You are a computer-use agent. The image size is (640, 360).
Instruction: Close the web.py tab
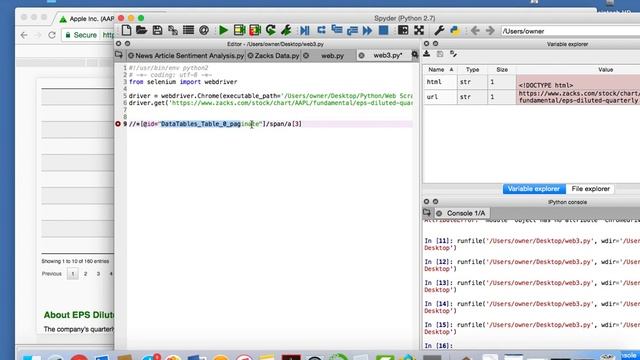click(x=306, y=56)
